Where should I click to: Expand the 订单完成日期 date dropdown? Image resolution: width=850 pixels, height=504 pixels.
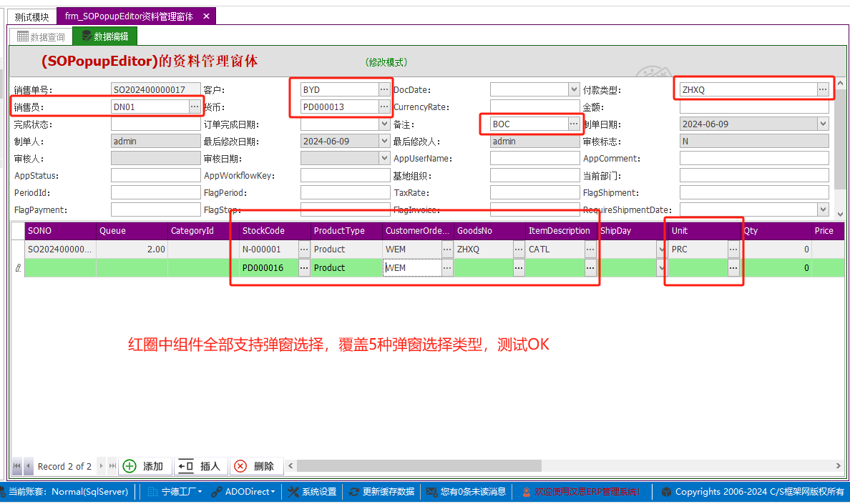[x=384, y=124]
